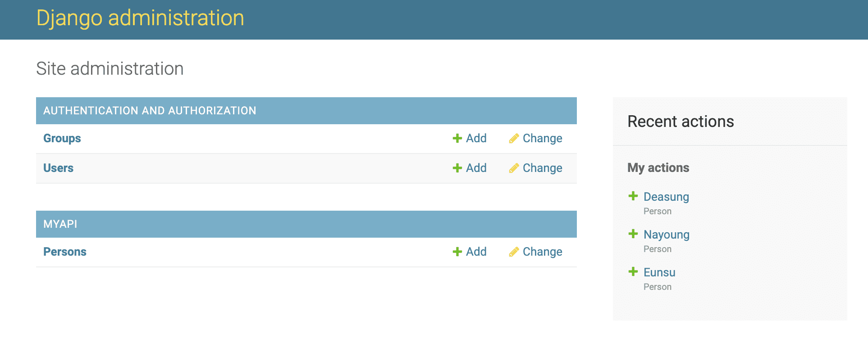Click the green plus icon for Persons

point(457,252)
